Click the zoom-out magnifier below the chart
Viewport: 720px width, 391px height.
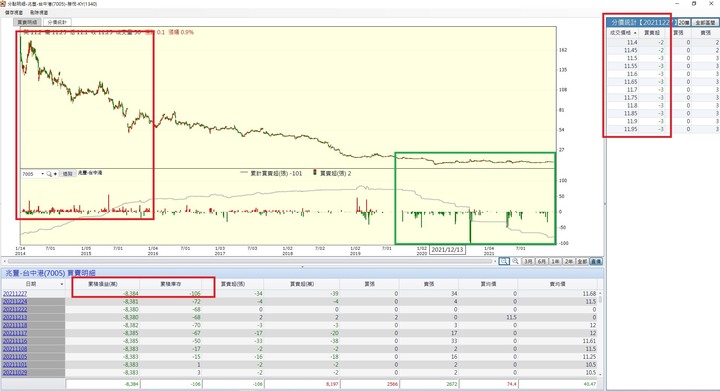(515, 261)
